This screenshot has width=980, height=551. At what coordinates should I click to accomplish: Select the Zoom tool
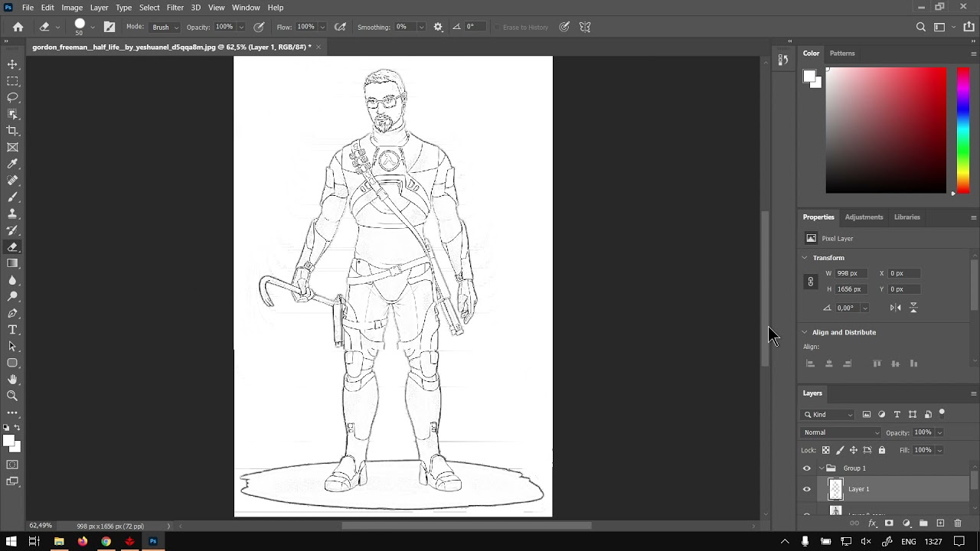12,396
